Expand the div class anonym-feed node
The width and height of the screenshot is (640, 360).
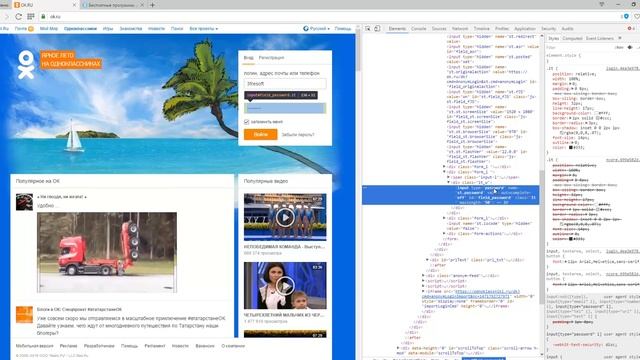(x=423, y=276)
